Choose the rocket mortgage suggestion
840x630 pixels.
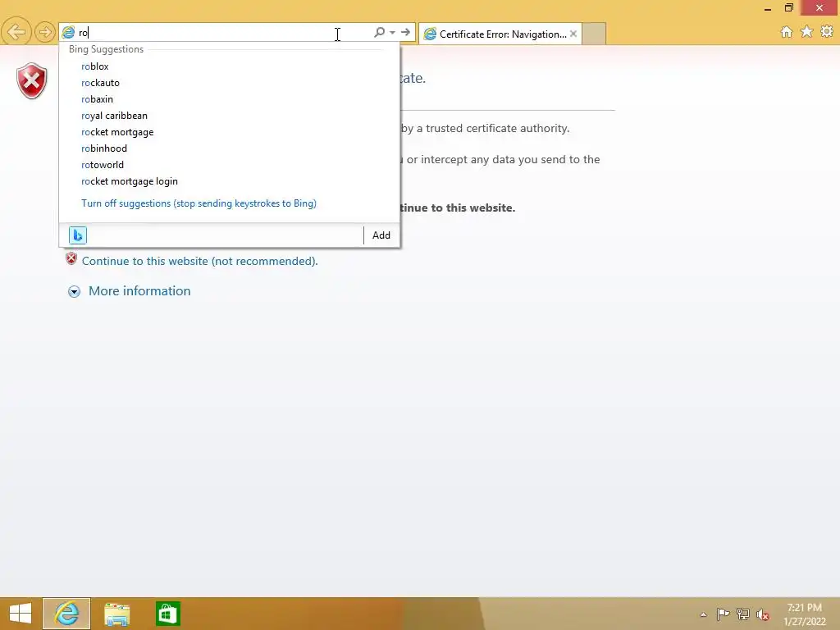coord(117,132)
